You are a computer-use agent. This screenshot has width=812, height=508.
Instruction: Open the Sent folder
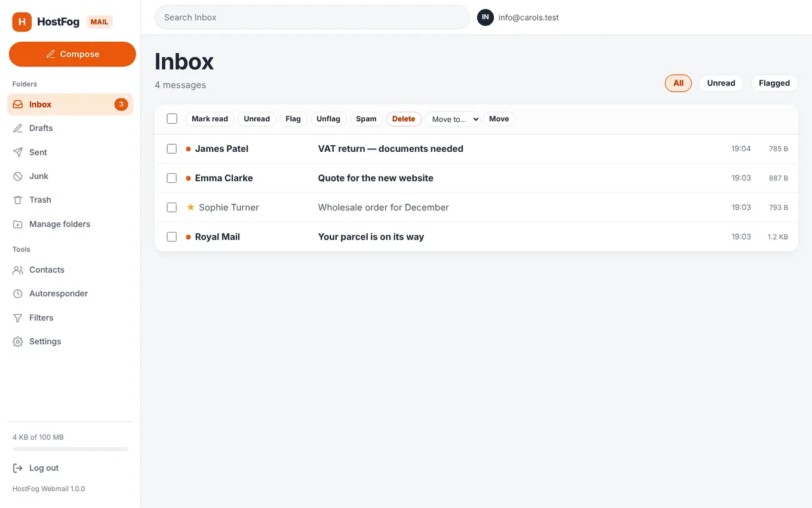pos(70,152)
